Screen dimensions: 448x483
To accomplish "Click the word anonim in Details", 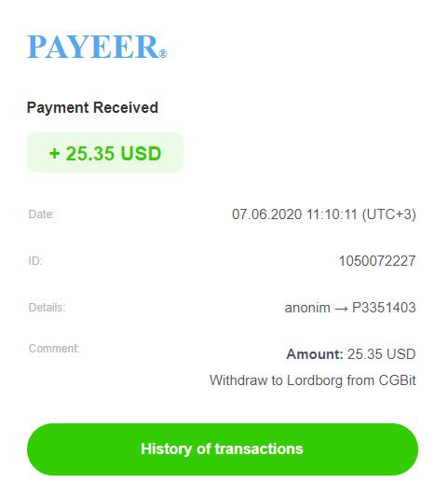I will [x=307, y=308].
